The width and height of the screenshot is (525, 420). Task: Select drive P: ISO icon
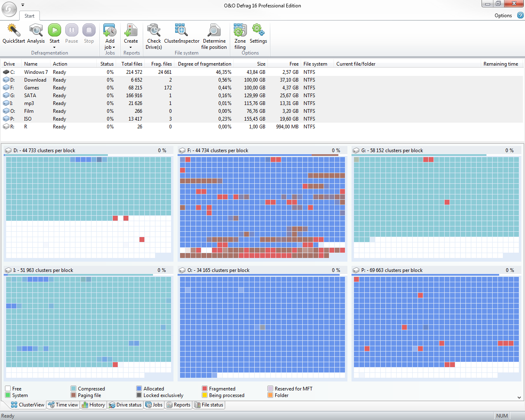6,119
